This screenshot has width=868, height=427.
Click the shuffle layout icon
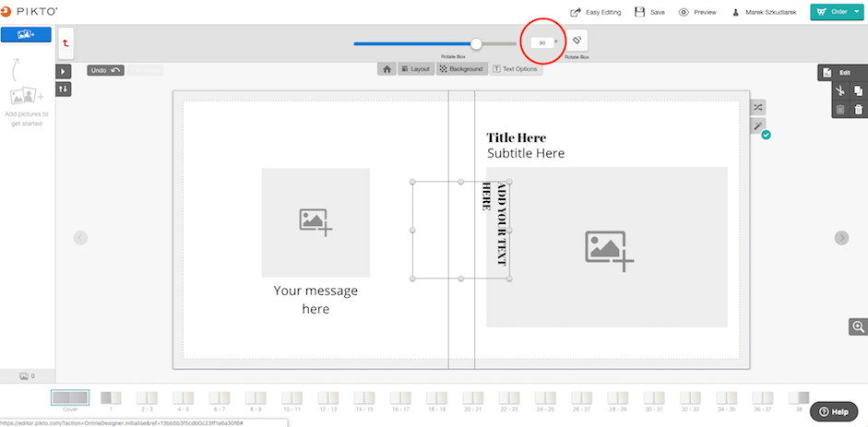(758, 107)
